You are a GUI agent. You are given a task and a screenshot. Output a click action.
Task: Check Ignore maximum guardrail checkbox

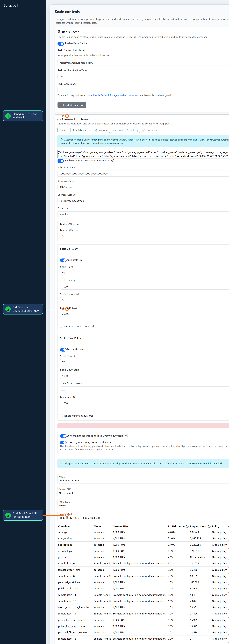(61, 326)
